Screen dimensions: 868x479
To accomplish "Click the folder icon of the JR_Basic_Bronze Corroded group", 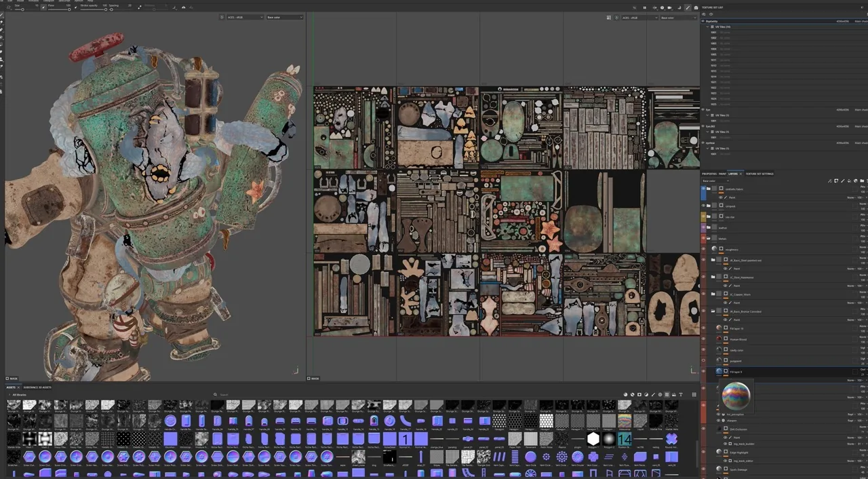I will (x=713, y=311).
